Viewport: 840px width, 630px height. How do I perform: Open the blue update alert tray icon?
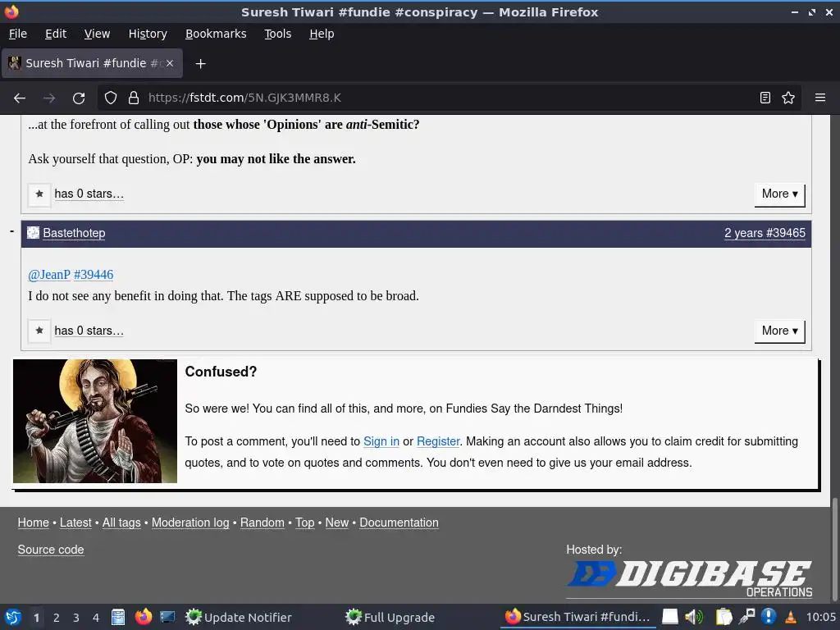click(x=768, y=617)
